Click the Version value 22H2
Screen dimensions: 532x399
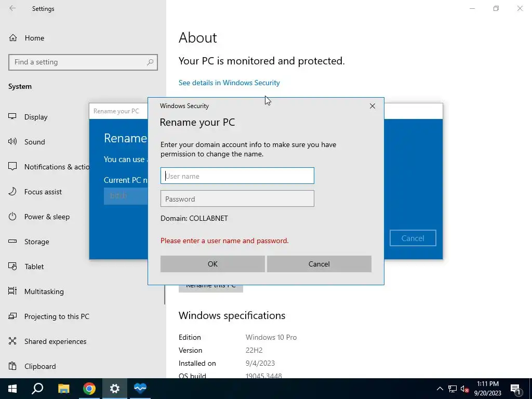pyautogui.click(x=254, y=350)
